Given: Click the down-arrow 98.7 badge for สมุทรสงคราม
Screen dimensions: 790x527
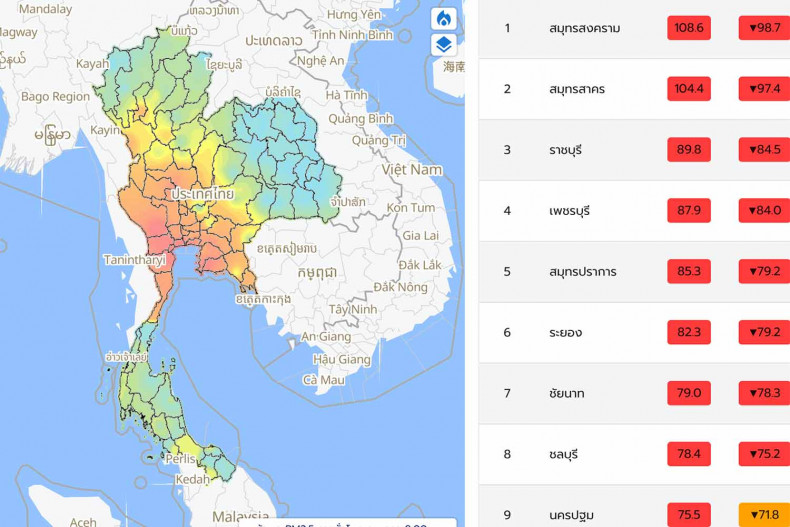Looking at the screenshot, I should pyautogui.click(x=765, y=28).
